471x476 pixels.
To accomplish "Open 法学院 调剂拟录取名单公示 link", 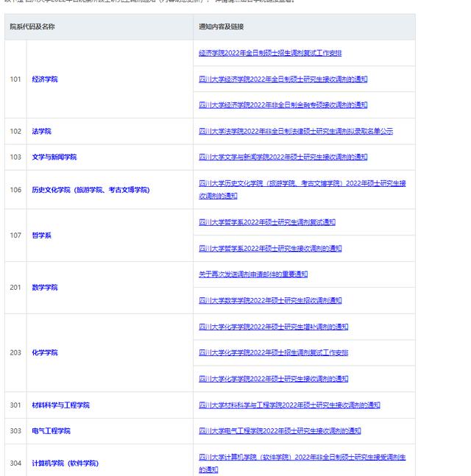I will tap(296, 131).
